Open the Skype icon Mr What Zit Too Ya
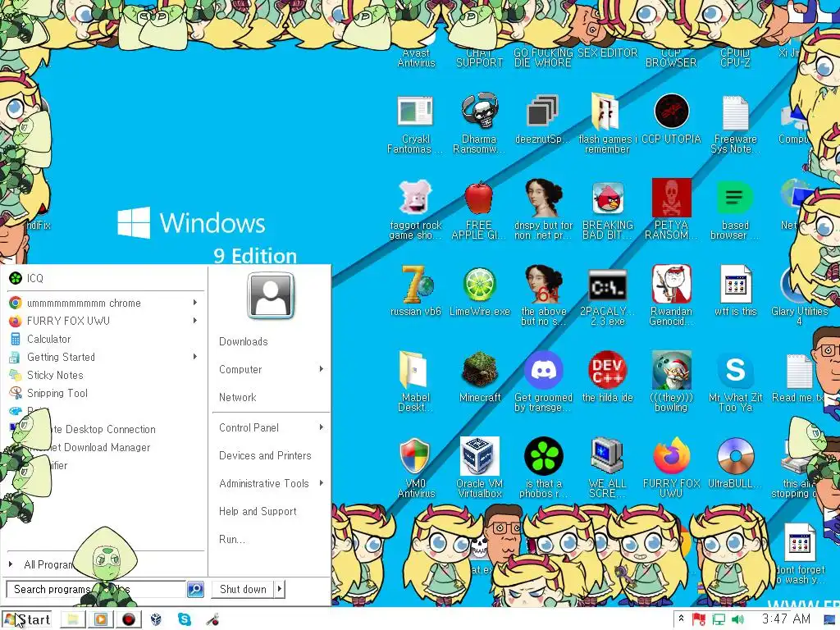 [x=735, y=370]
